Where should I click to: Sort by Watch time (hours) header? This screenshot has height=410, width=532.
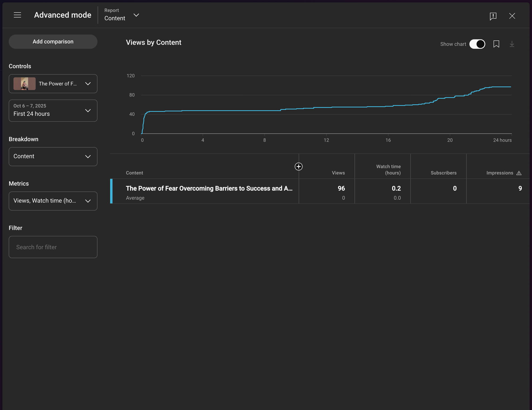tap(388, 170)
